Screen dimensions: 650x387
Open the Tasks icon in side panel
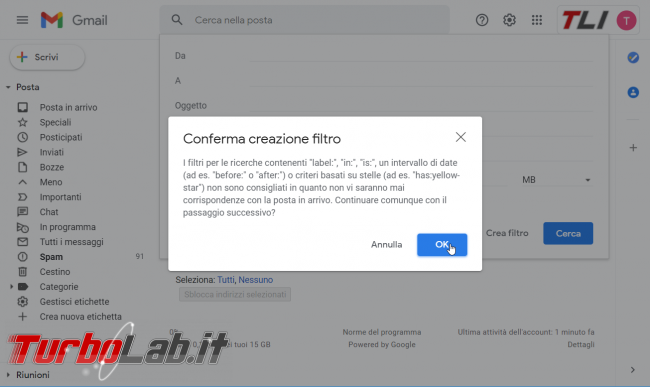[x=633, y=58]
